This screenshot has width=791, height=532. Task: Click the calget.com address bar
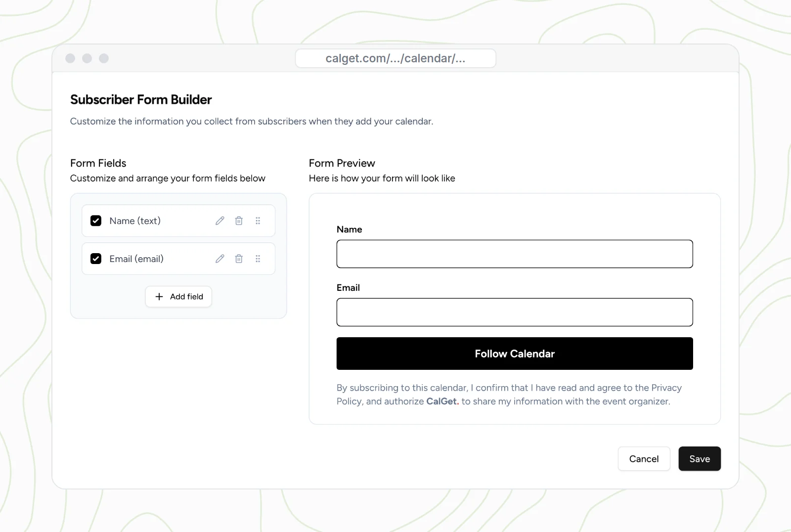pyautogui.click(x=395, y=58)
